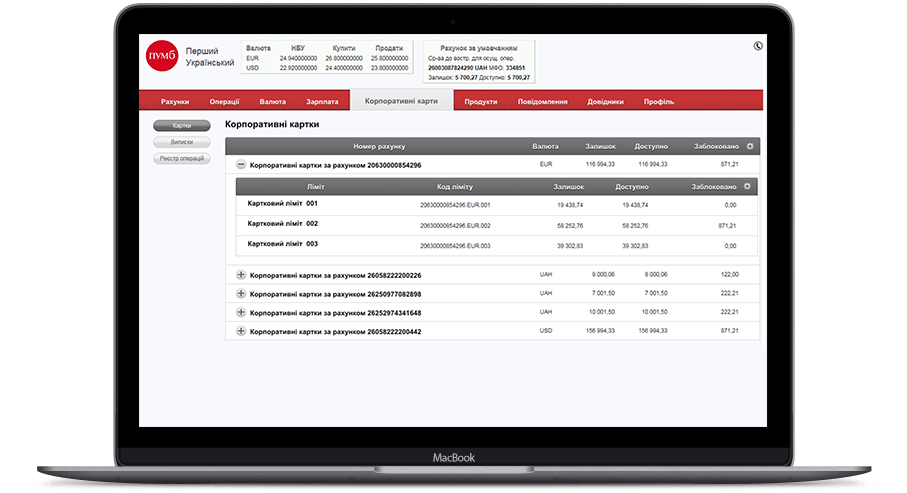Select the Корпоративні карти tab
907x493 pixels.
pyautogui.click(x=401, y=101)
